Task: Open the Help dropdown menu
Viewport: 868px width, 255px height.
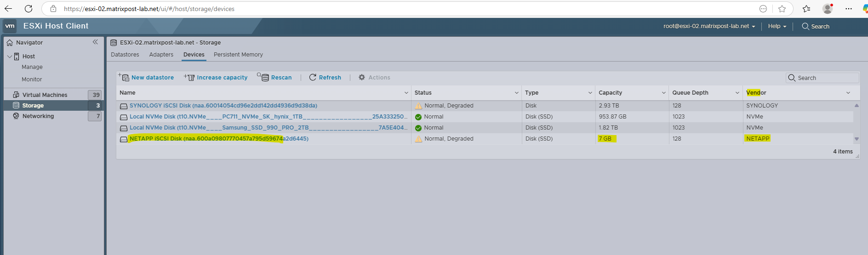Action: [777, 26]
